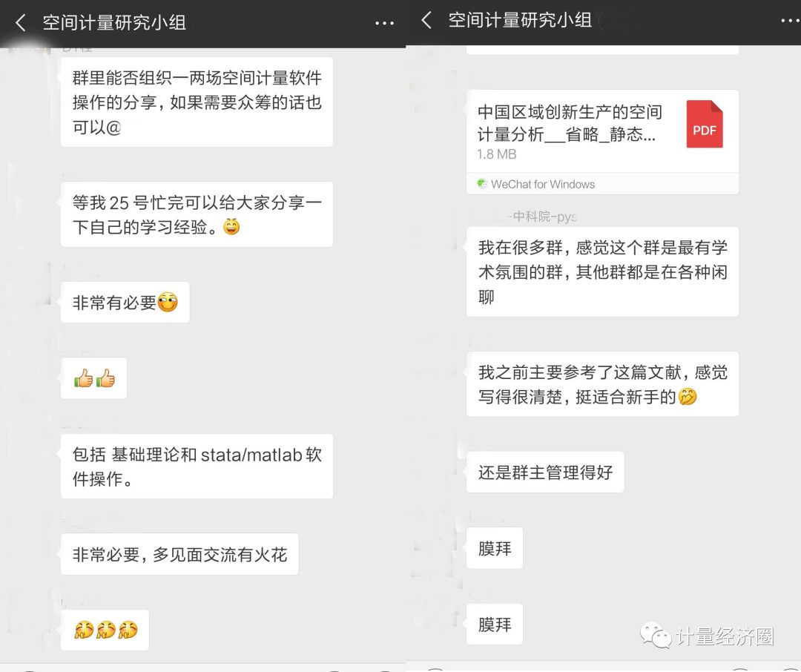Open the 中国区域创新生产的空间计量分析 PDF attachment
This screenshot has width=801, height=672.
point(602,131)
